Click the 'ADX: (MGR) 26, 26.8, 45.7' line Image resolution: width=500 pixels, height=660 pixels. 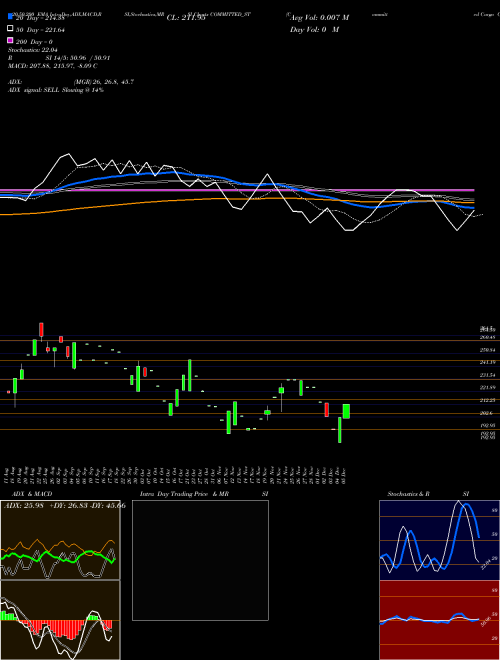coord(71,82)
